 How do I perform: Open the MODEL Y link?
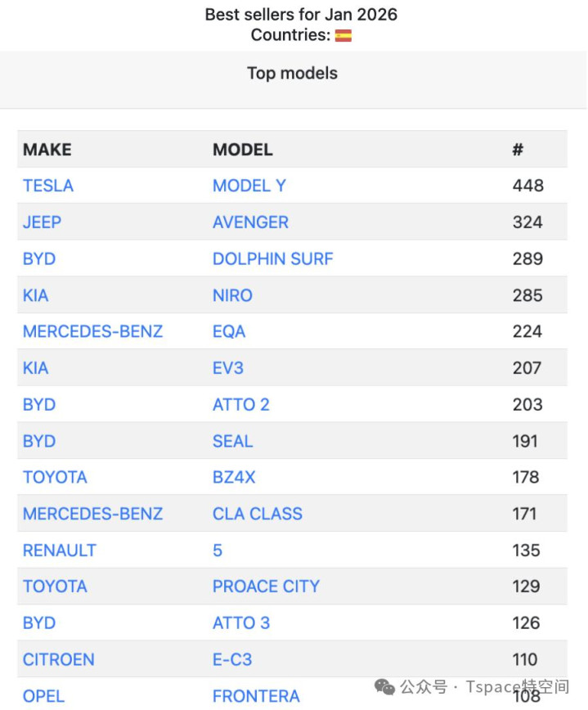click(x=249, y=186)
